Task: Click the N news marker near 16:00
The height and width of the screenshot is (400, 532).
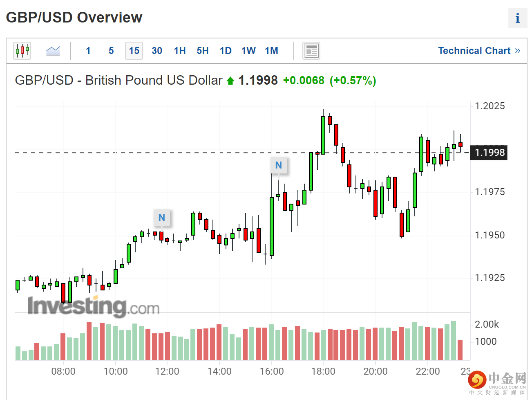Action: click(x=279, y=165)
